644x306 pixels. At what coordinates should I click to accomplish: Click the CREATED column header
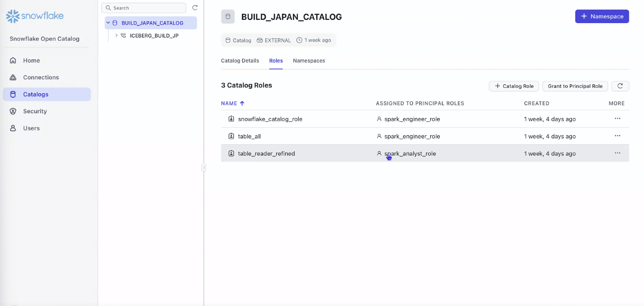[x=537, y=103]
